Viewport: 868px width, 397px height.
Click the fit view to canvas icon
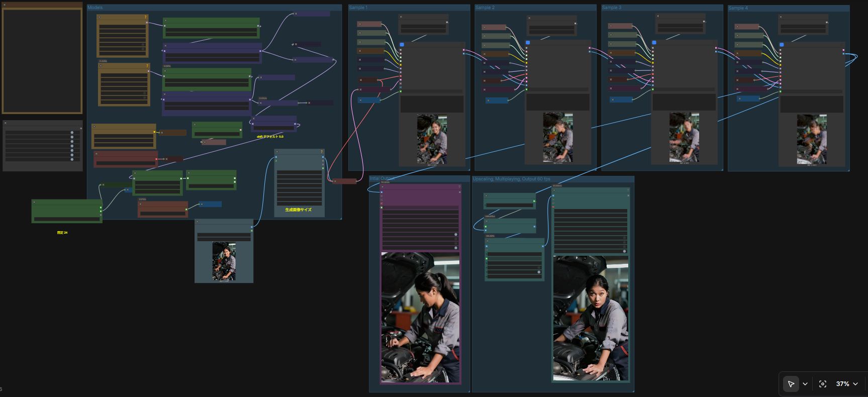click(x=823, y=384)
